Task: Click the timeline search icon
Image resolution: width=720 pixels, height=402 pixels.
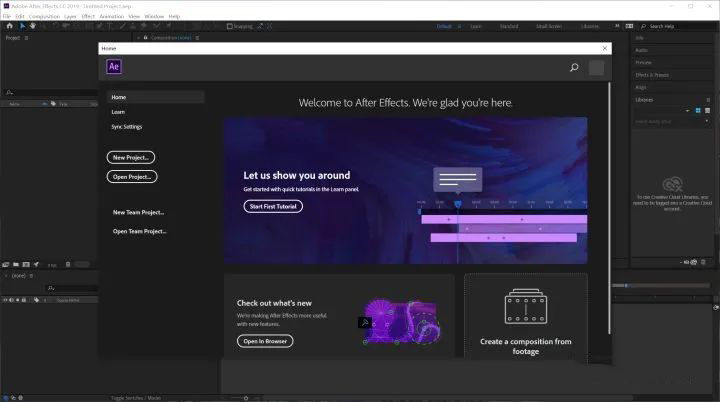Action: [x=51, y=288]
